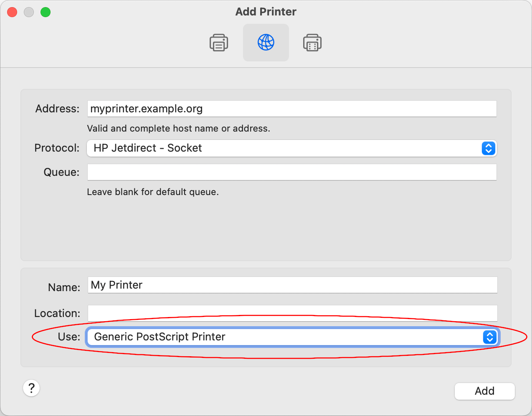Click the blue chevrons on the Protocol popup
532x416 pixels.
point(488,148)
